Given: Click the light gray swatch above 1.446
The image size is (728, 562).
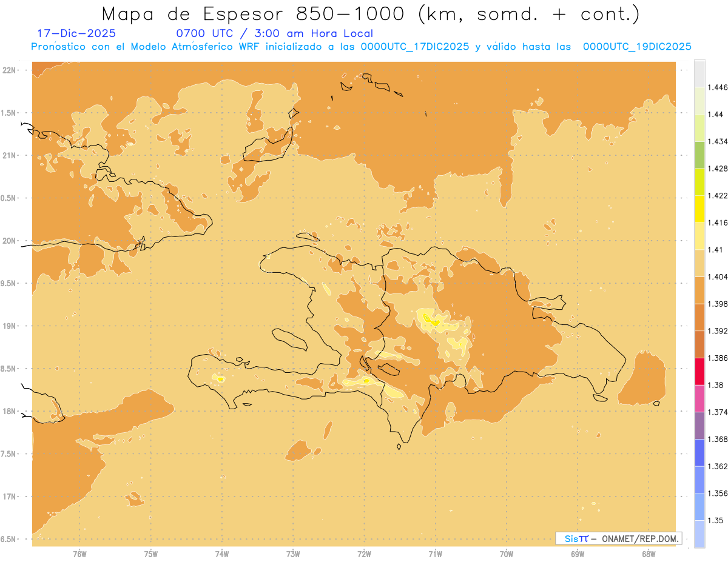Looking at the screenshot, I should pos(699,74).
